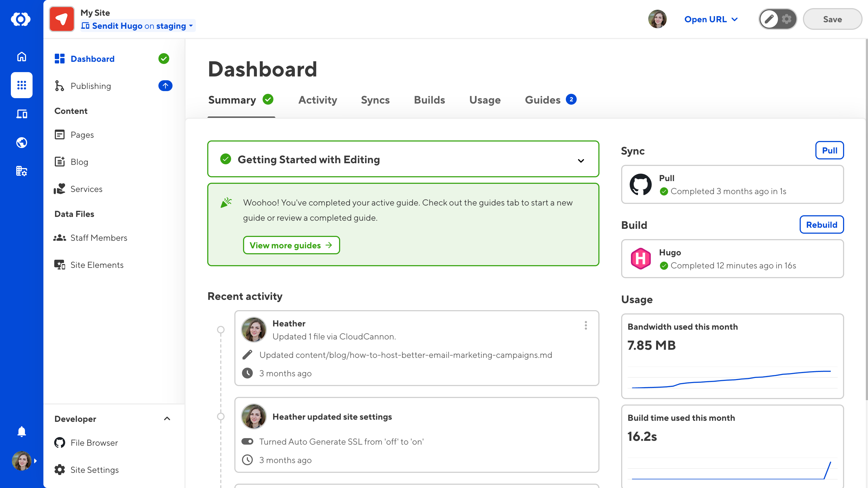Viewport: 868px width, 488px height.
Task: Switch to the Activity tab
Action: point(317,100)
